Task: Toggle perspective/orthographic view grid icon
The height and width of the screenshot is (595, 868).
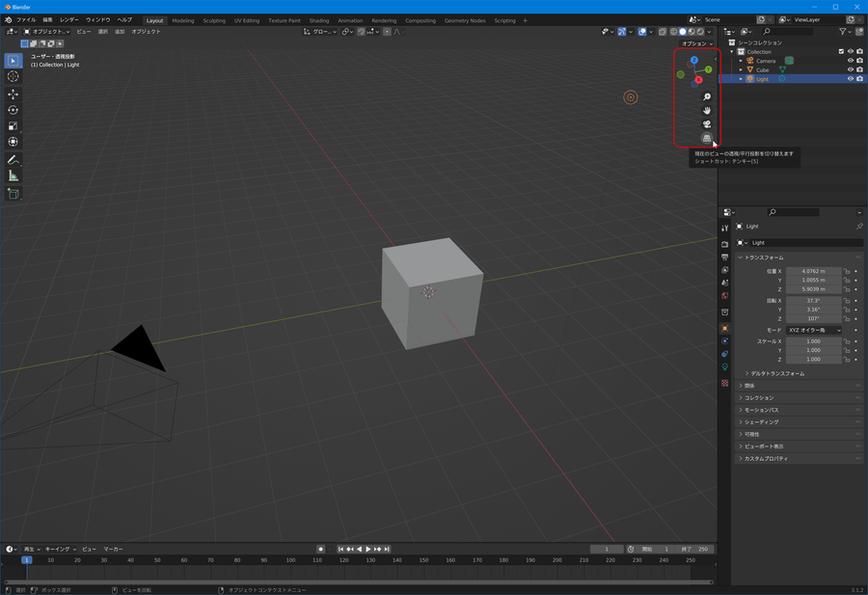Action: tap(707, 139)
